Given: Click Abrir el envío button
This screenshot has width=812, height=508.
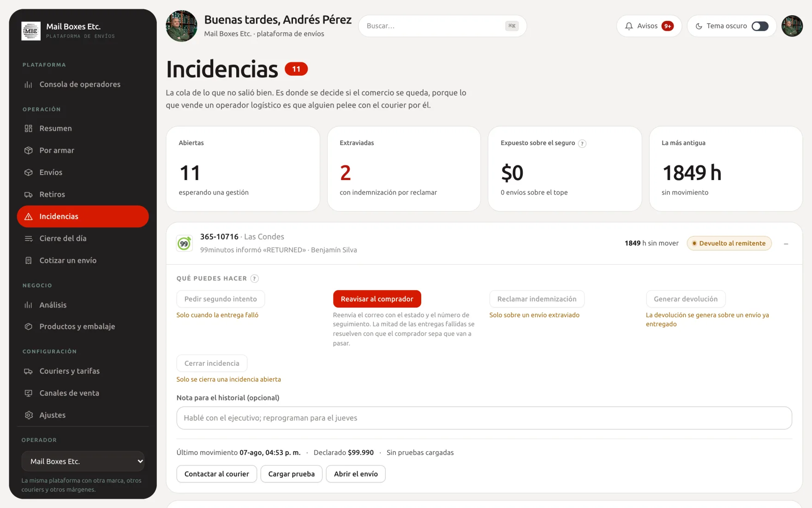Looking at the screenshot, I should click(356, 474).
